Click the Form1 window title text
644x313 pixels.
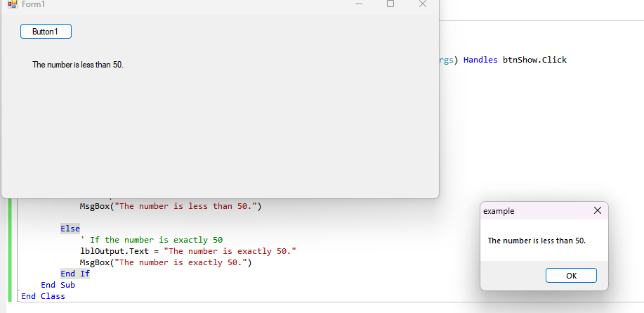pos(33,4)
